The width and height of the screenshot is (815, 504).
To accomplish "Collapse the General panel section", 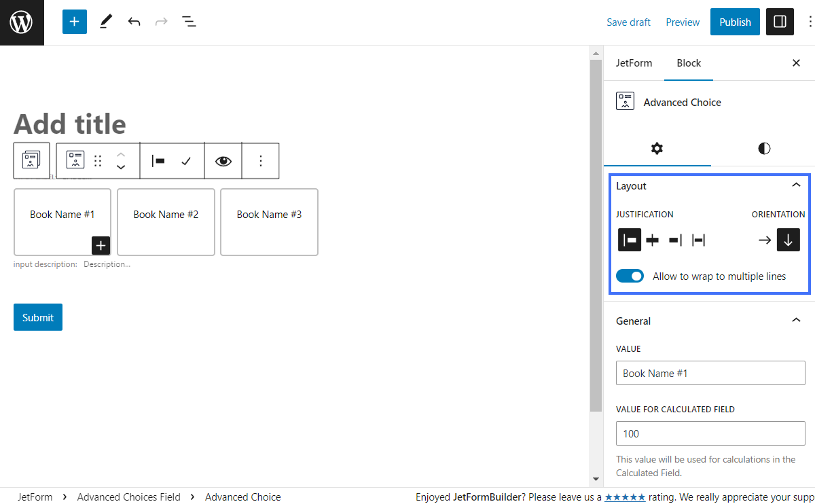I will (x=796, y=321).
